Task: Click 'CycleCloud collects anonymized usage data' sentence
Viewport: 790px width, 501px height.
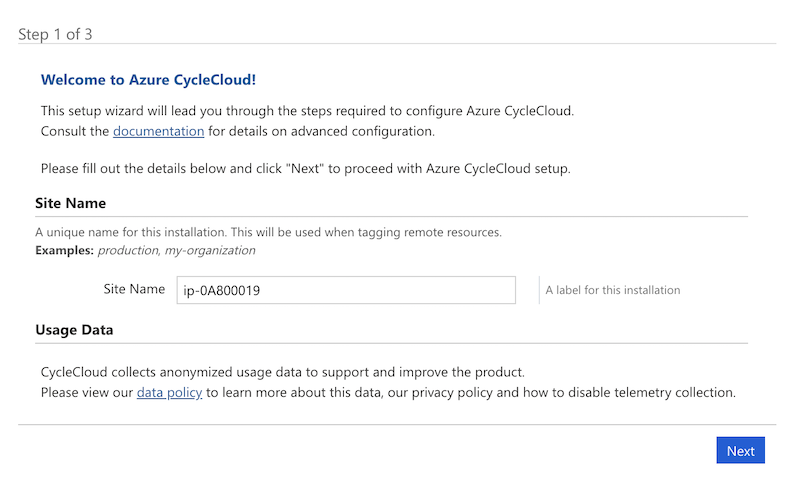Action: pos(283,372)
